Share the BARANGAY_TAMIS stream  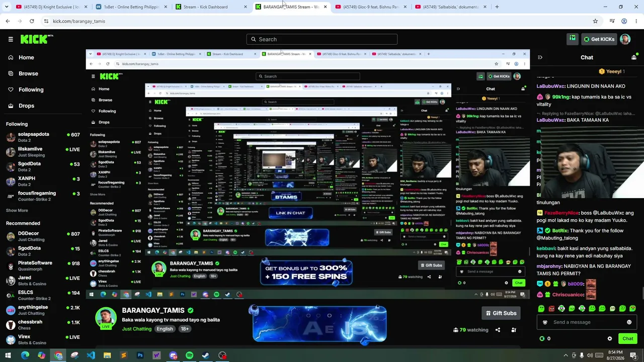tap(498, 330)
